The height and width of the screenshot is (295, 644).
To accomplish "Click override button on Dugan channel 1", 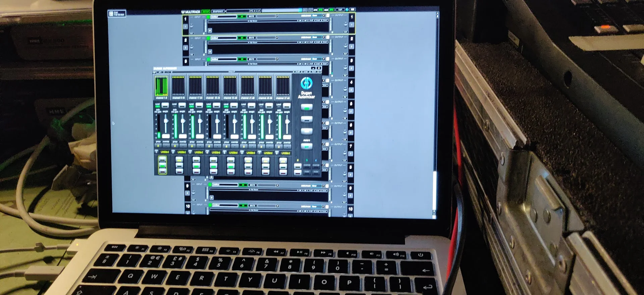I will [x=166, y=145].
